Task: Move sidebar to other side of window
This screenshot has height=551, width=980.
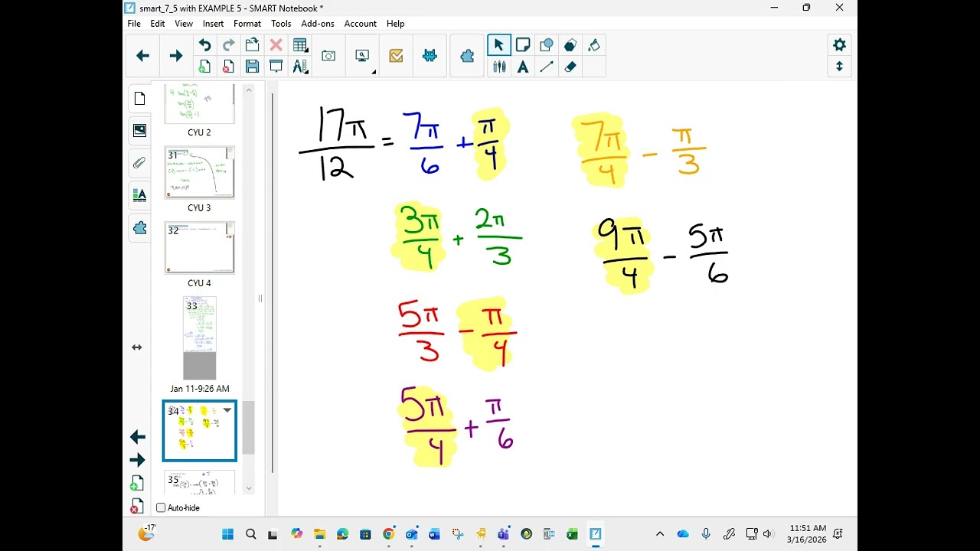Action: (137, 347)
